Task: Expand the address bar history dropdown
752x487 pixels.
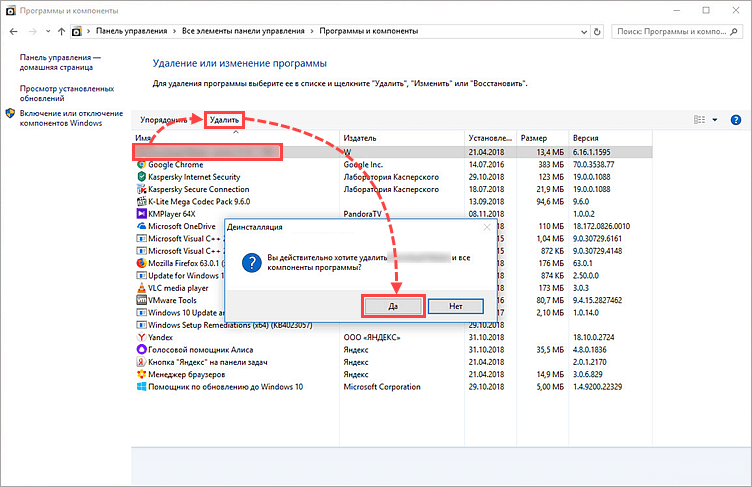Action: click(x=584, y=32)
